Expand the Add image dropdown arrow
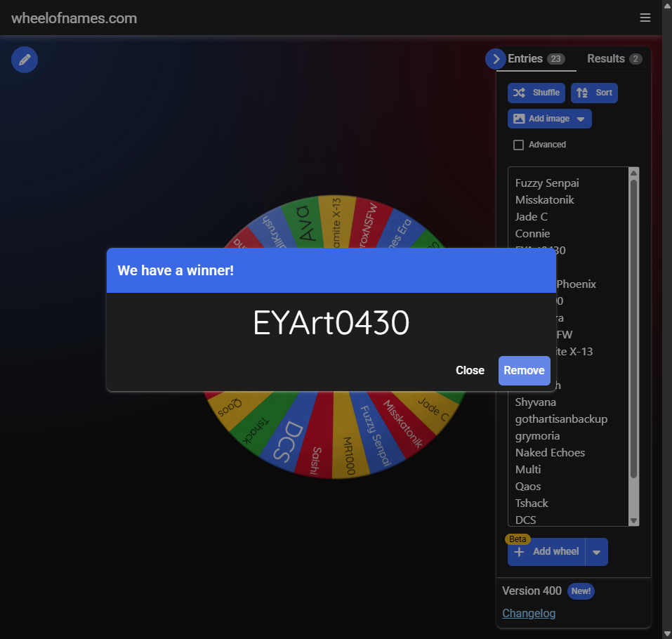The height and width of the screenshot is (639, 672). (581, 119)
